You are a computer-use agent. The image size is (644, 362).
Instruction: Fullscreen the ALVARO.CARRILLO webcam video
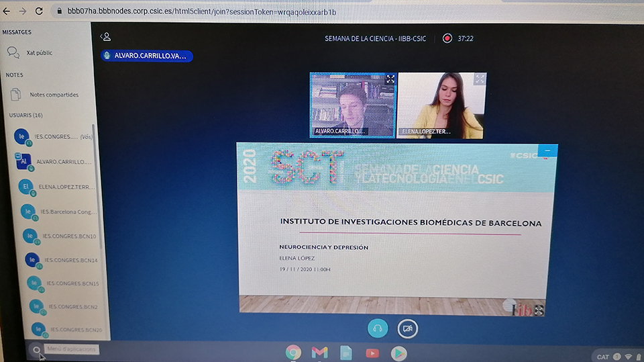(x=390, y=79)
